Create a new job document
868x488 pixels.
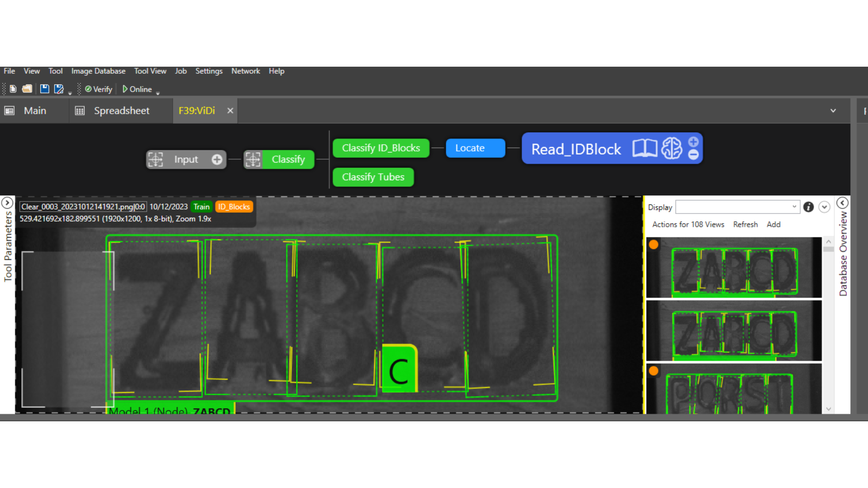point(13,88)
